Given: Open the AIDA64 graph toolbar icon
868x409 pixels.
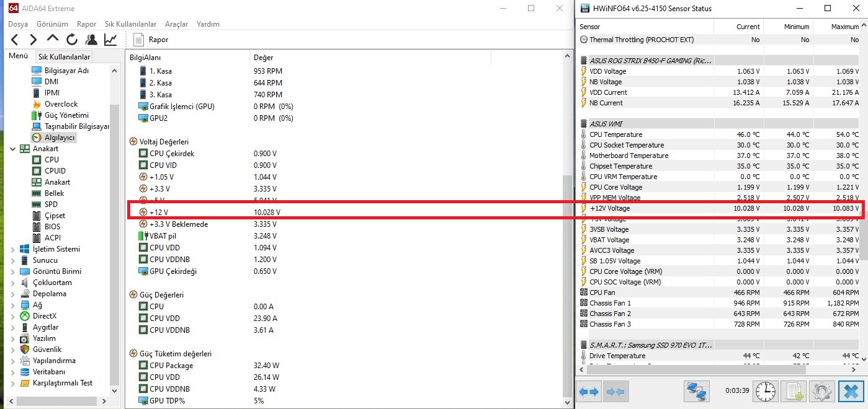Looking at the screenshot, I should click(x=110, y=40).
